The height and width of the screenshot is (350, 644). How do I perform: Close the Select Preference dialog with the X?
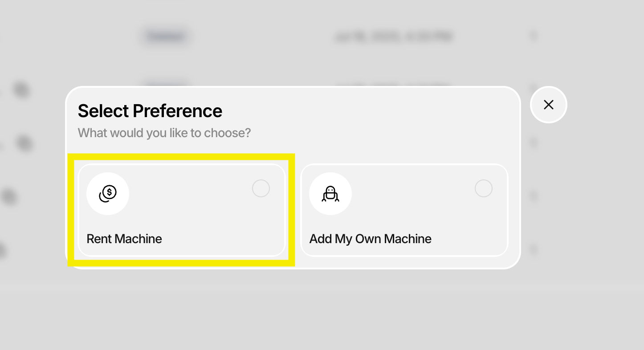549,105
